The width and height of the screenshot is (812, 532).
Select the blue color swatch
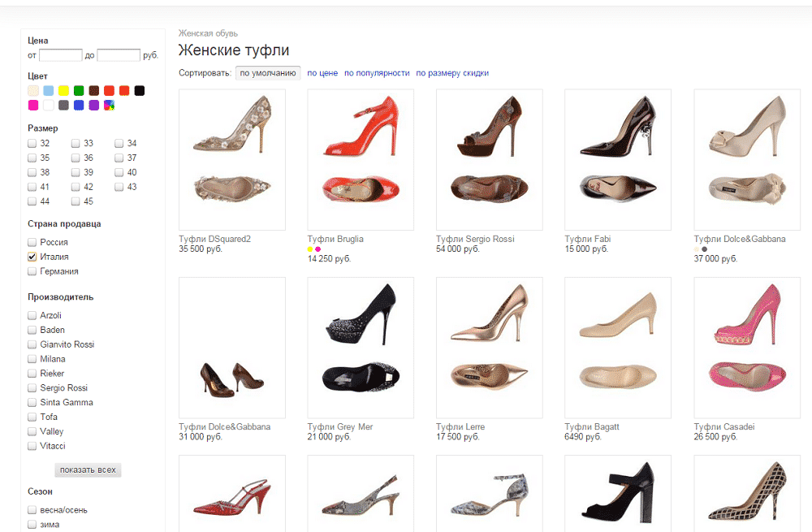coord(79,105)
